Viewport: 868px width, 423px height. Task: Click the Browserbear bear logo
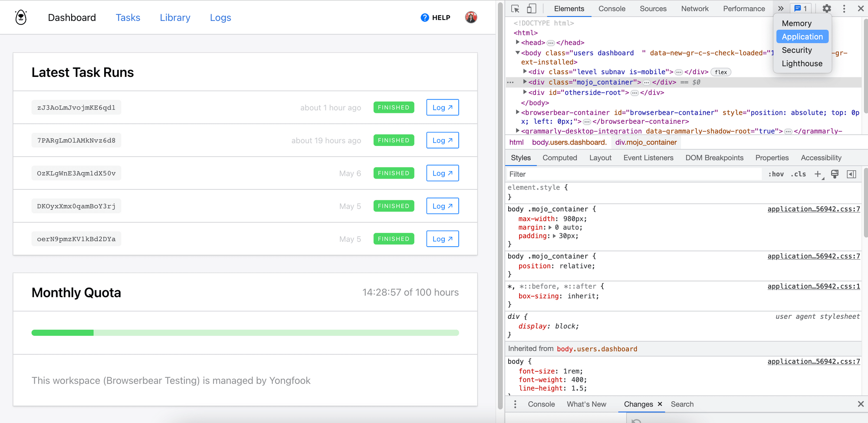coord(20,17)
